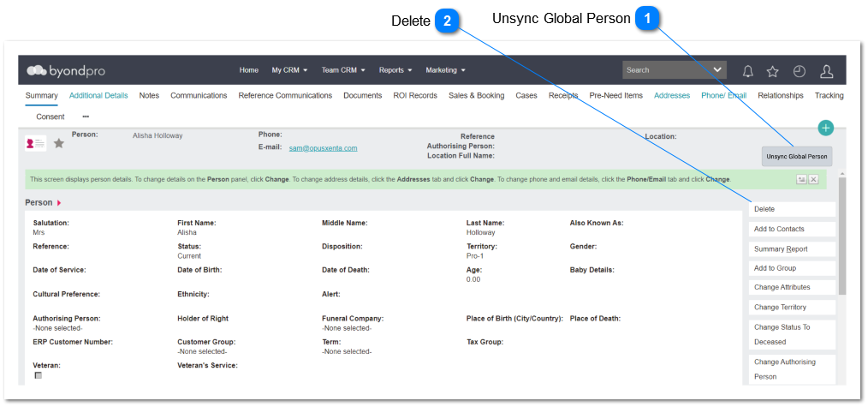The height and width of the screenshot is (407, 868).
Task: Click Delete in the action list
Action: tap(792, 209)
